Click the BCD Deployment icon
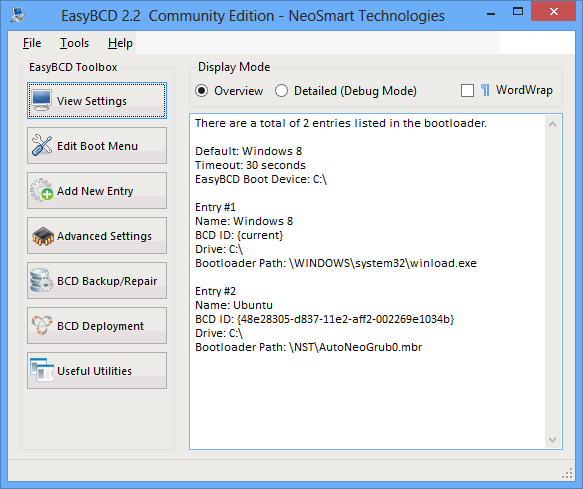583x489 pixels. [42, 325]
